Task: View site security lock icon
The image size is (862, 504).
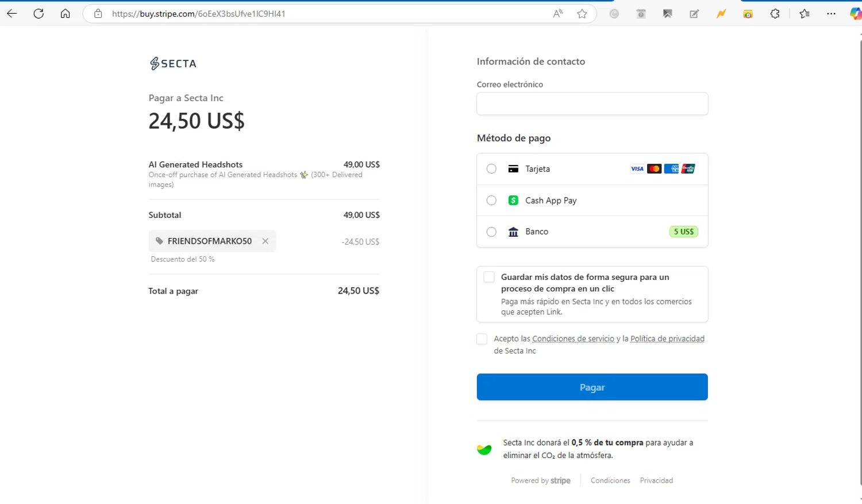Action: coord(98,14)
